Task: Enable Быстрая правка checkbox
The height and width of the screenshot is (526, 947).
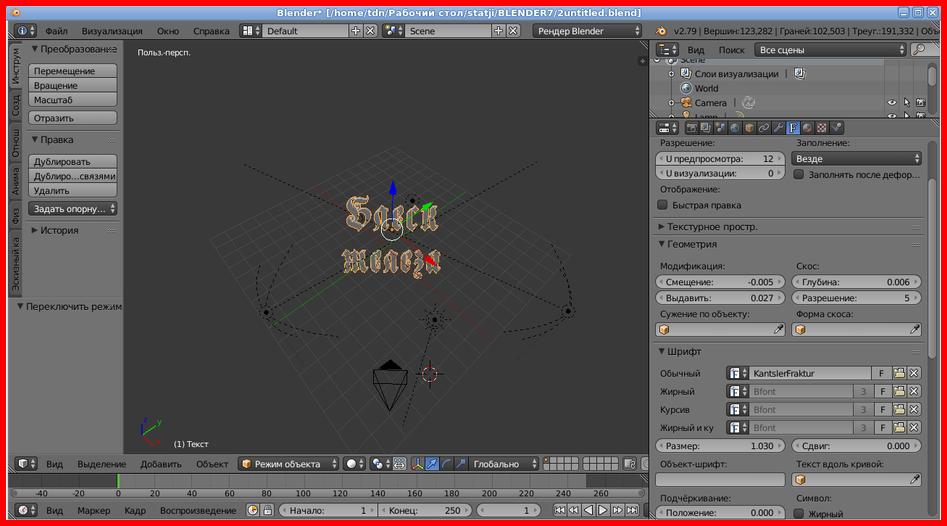Action: pyautogui.click(x=663, y=205)
